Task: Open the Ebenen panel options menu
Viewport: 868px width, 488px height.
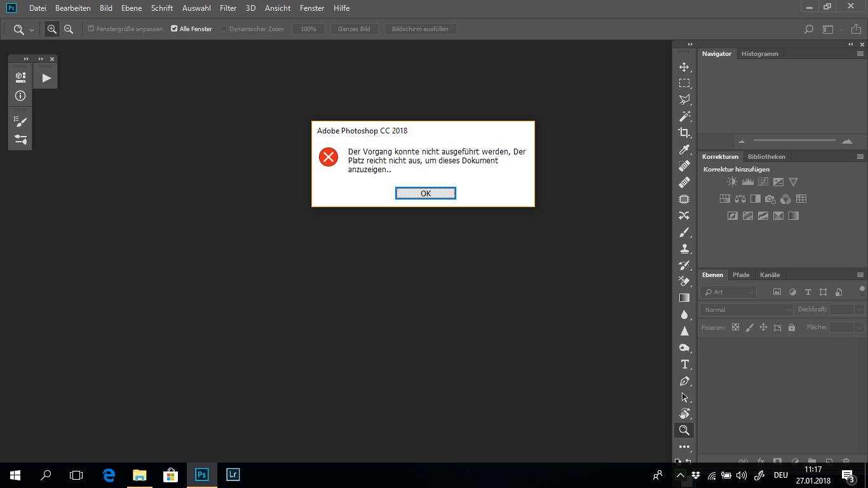Action: click(860, 275)
